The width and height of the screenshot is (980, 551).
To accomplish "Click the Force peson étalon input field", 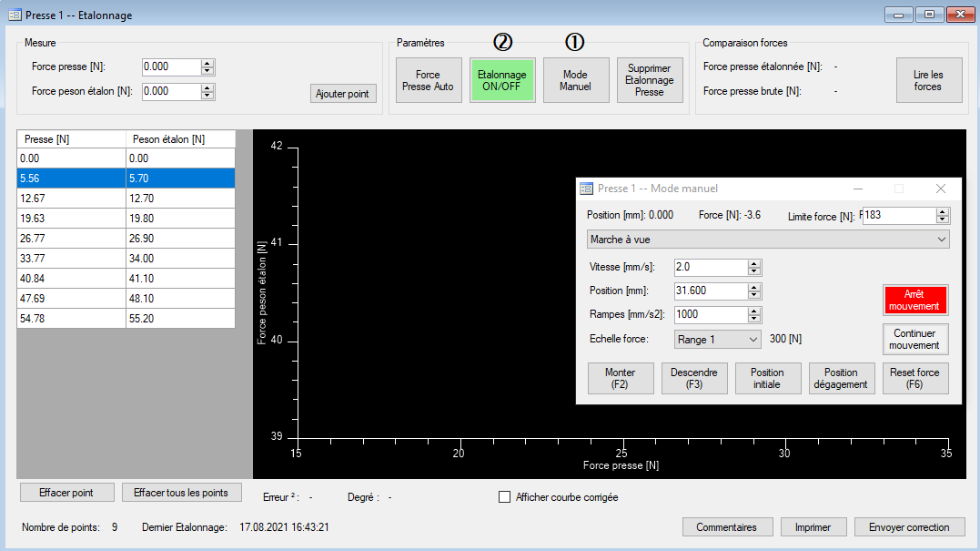I will (x=172, y=91).
